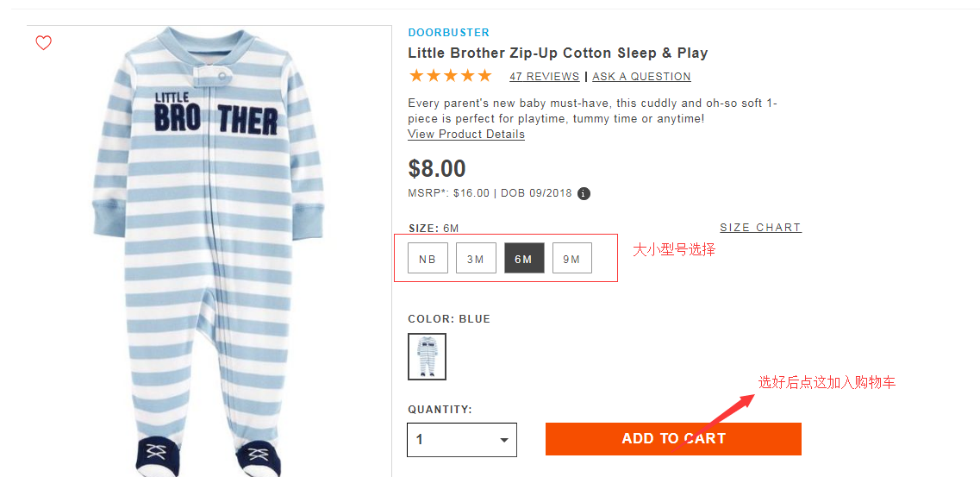Click the 选好后点这加入购物车 annotation text
The width and height of the screenshot is (980, 477).
[827, 382]
